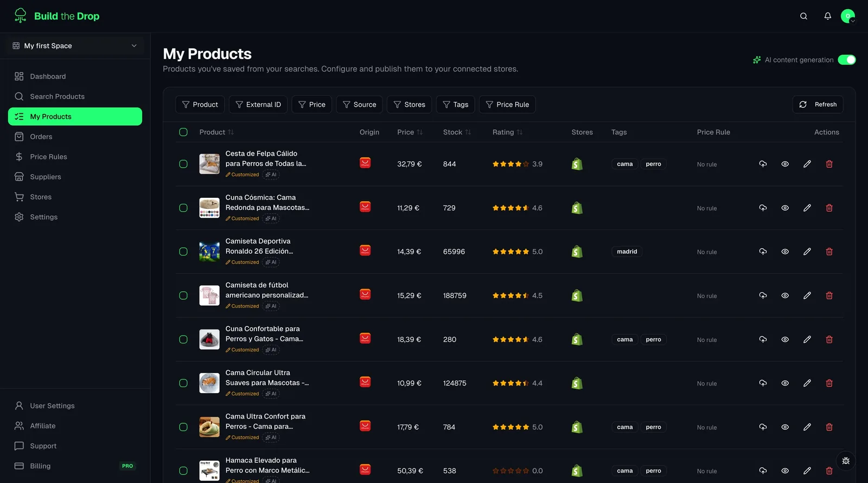Screen dimensions: 868x483
Task: Edit the Cuna Cósmica product
Action: point(807,208)
